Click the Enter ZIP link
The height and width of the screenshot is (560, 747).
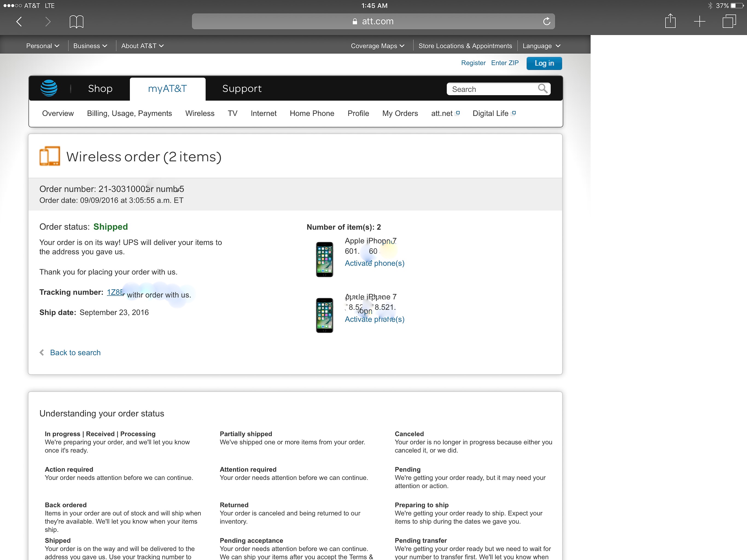504,63
